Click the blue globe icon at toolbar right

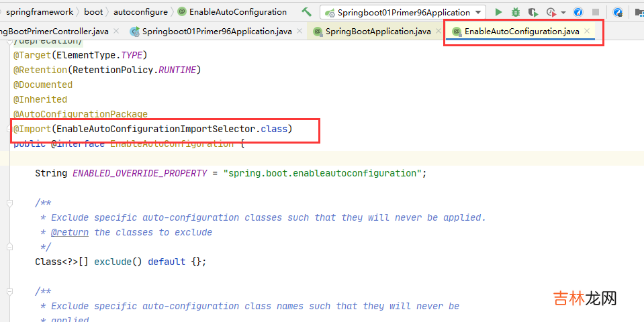618,12
